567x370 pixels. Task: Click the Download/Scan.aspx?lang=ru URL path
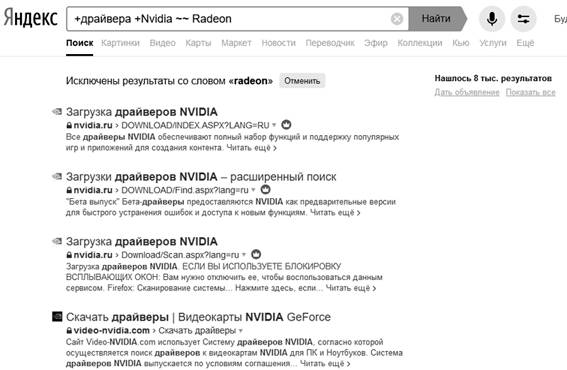point(180,255)
